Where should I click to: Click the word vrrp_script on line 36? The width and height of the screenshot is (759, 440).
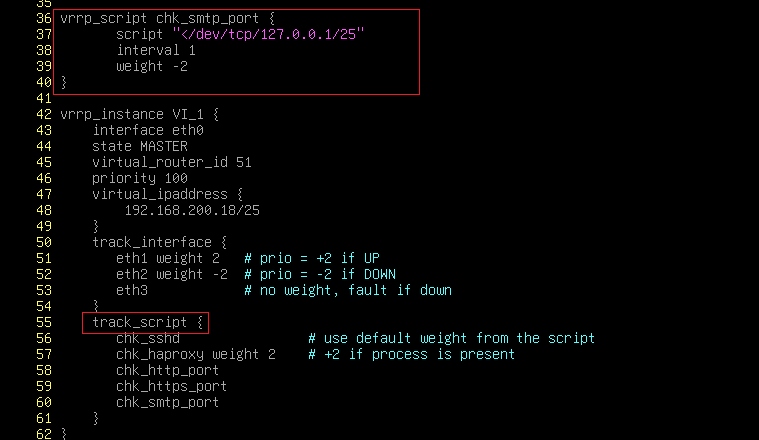(x=104, y=19)
